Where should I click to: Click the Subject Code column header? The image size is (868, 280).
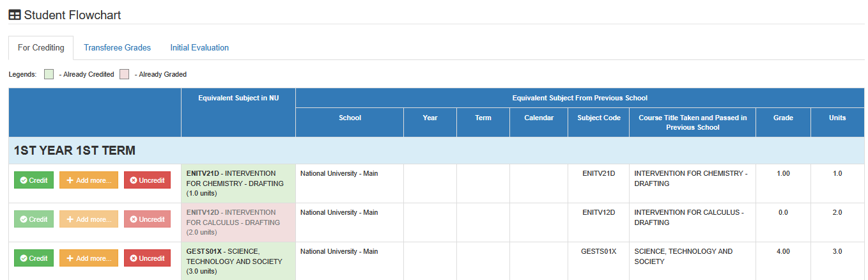pyautogui.click(x=599, y=122)
